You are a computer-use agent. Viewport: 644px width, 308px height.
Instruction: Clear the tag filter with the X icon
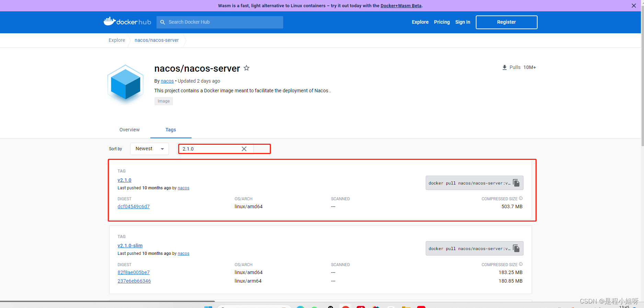[244, 149]
